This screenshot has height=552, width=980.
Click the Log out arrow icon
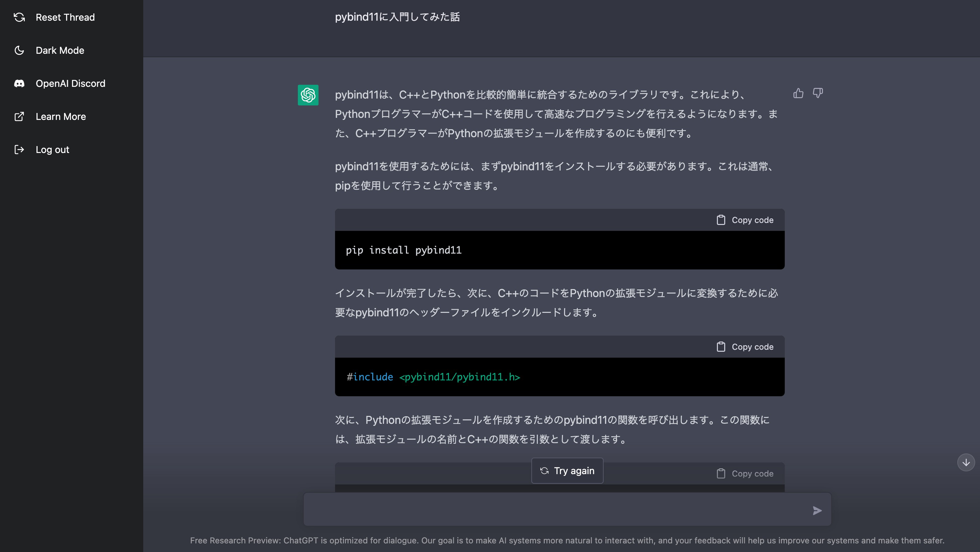pyautogui.click(x=19, y=150)
